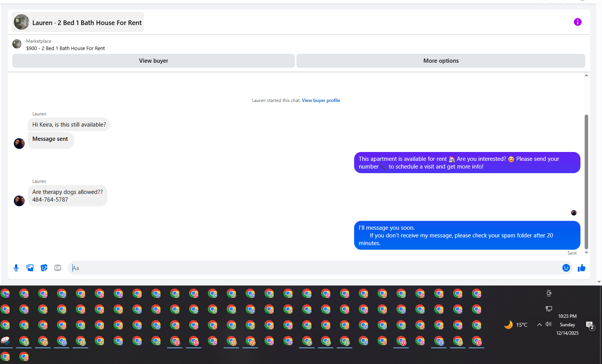Click the "Sent" status under the last message
The height and width of the screenshot is (364, 602).
(572, 253)
